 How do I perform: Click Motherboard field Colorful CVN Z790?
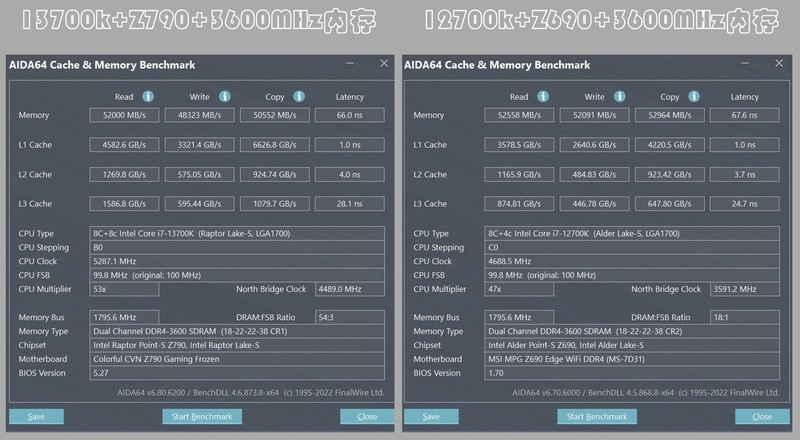(237, 359)
